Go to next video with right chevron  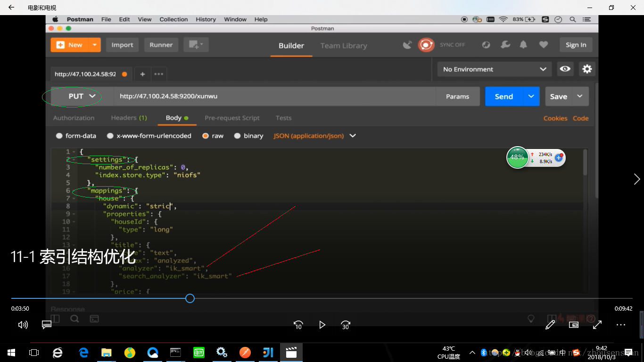(637, 179)
